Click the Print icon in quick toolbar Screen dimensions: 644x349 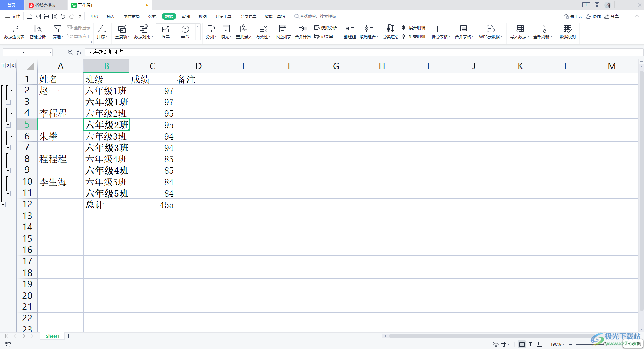(x=46, y=16)
